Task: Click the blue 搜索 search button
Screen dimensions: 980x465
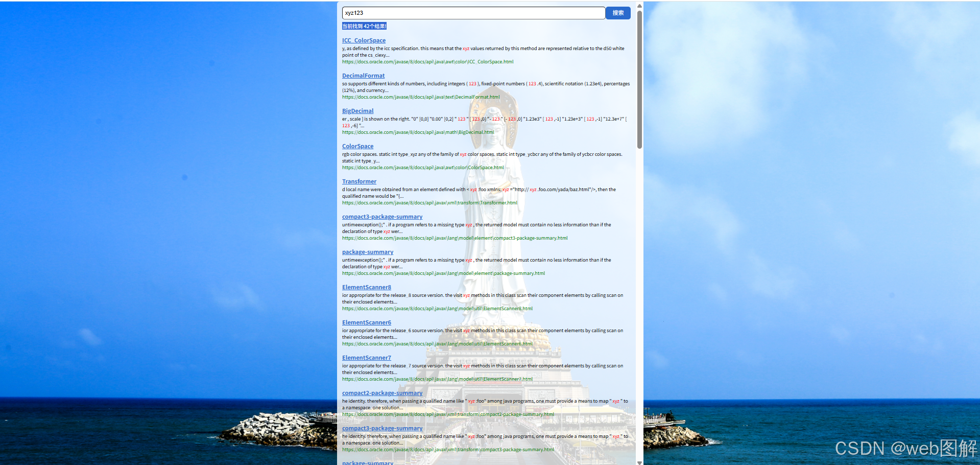Action: [618, 13]
